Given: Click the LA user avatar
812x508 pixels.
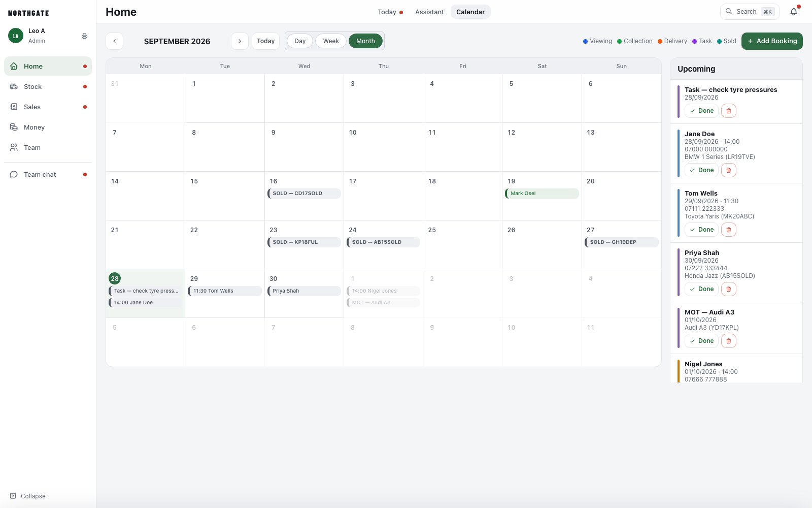Looking at the screenshot, I should pos(16,36).
